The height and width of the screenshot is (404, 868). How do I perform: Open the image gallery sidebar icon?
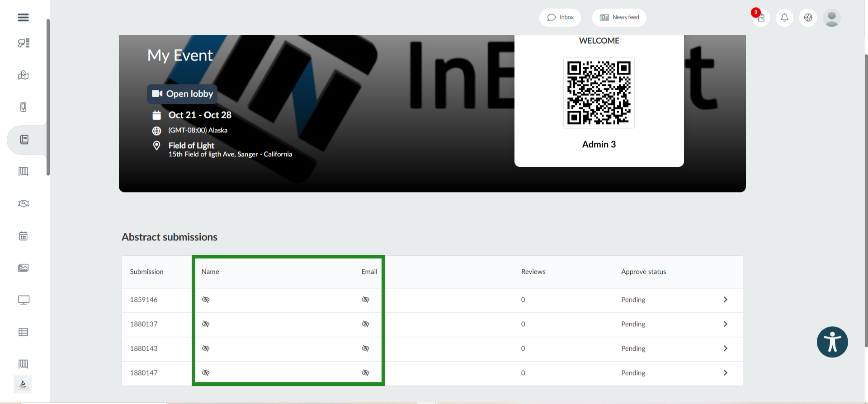tap(24, 268)
